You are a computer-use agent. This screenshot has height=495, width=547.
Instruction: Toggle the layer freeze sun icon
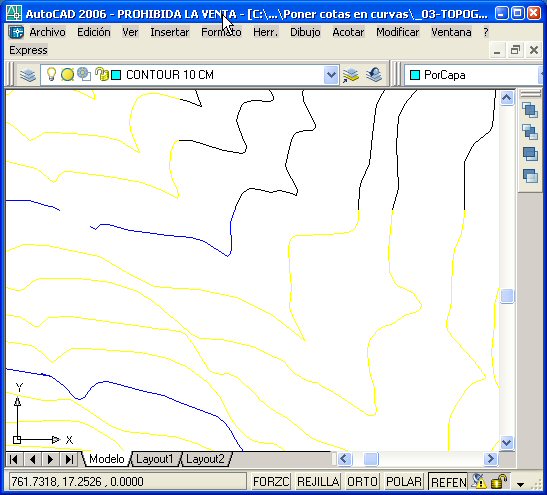(x=67, y=75)
